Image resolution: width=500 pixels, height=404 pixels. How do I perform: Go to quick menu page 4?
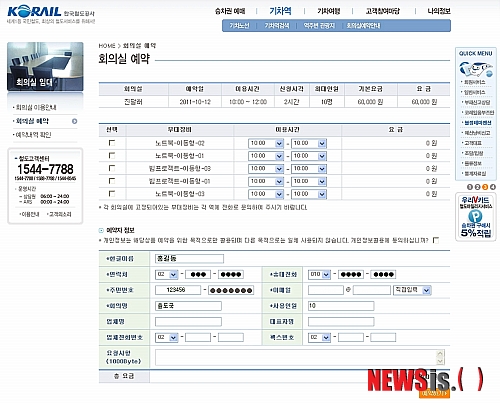(492, 187)
